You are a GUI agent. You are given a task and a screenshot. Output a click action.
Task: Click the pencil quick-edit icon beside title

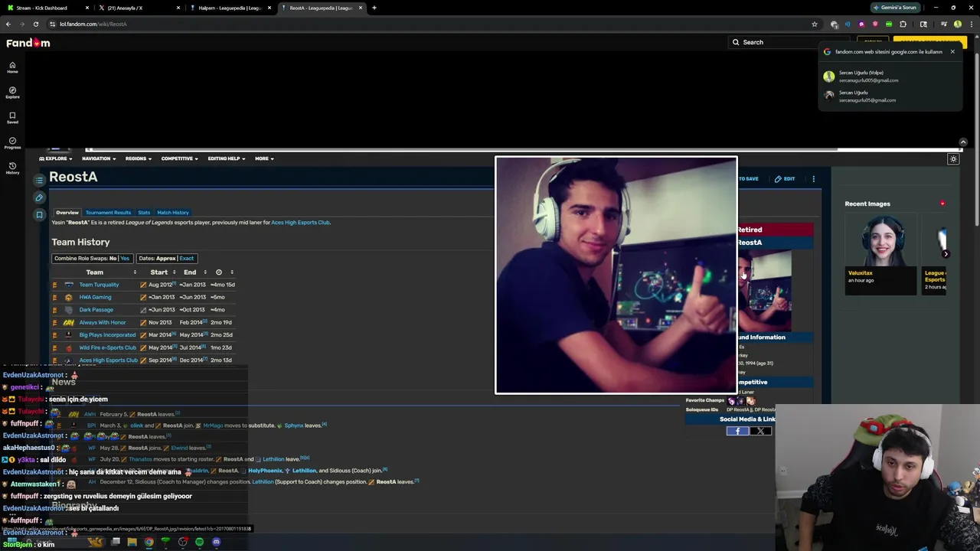point(40,197)
